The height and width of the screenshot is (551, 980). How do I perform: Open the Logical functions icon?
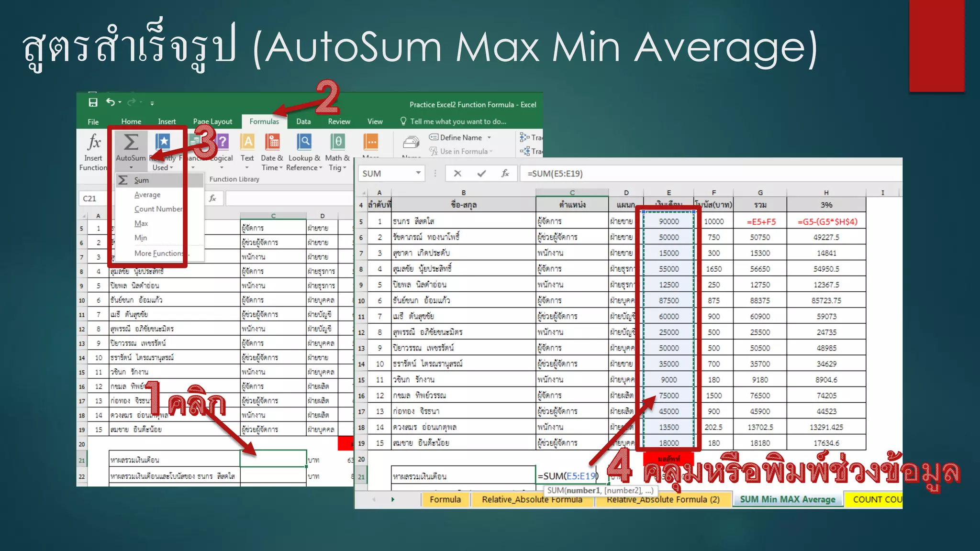pyautogui.click(x=223, y=141)
